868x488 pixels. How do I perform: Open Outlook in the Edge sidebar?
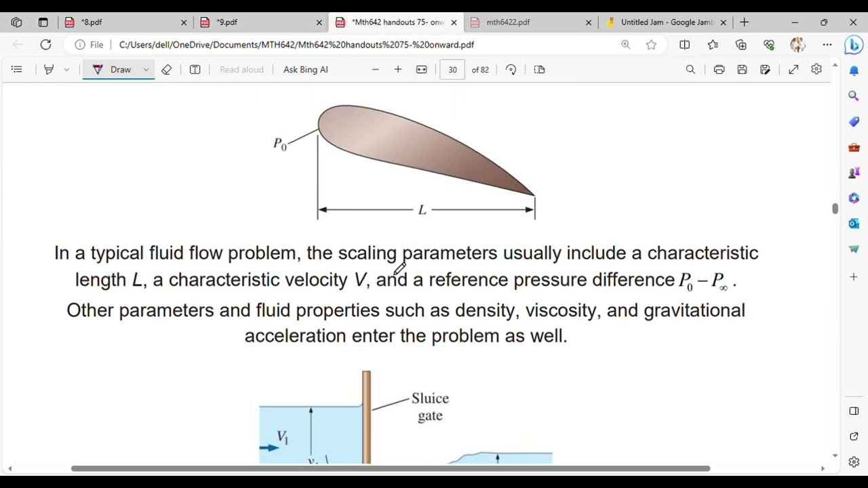tap(854, 224)
